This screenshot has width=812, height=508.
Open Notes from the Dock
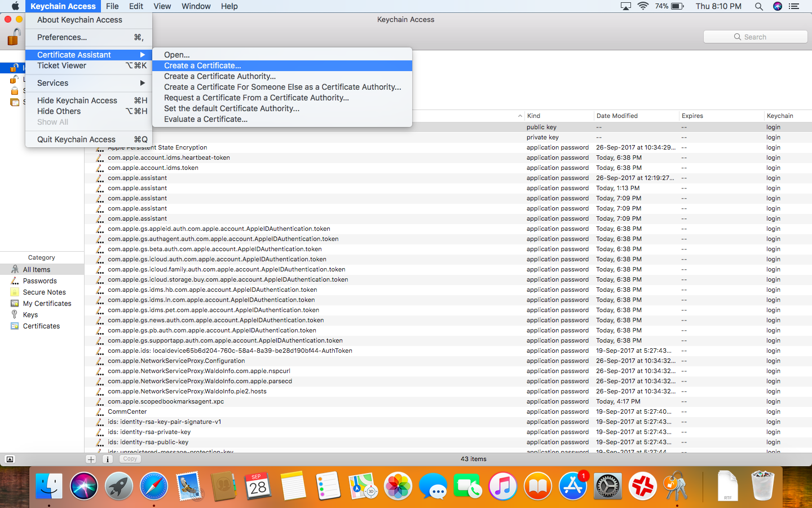point(293,486)
